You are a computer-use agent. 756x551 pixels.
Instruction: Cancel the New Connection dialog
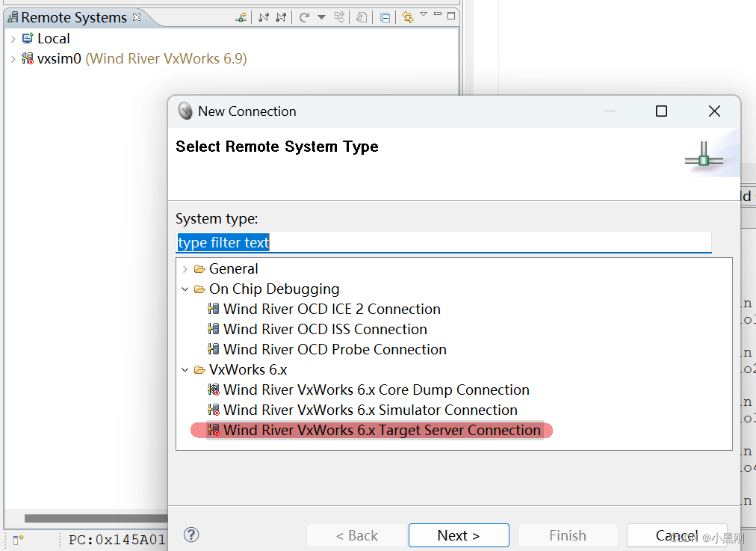(677, 535)
